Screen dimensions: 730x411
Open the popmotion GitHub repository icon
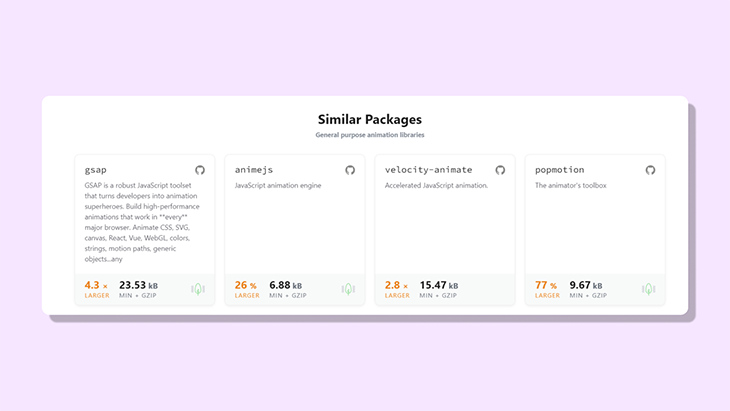pyautogui.click(x=650, y=170)
